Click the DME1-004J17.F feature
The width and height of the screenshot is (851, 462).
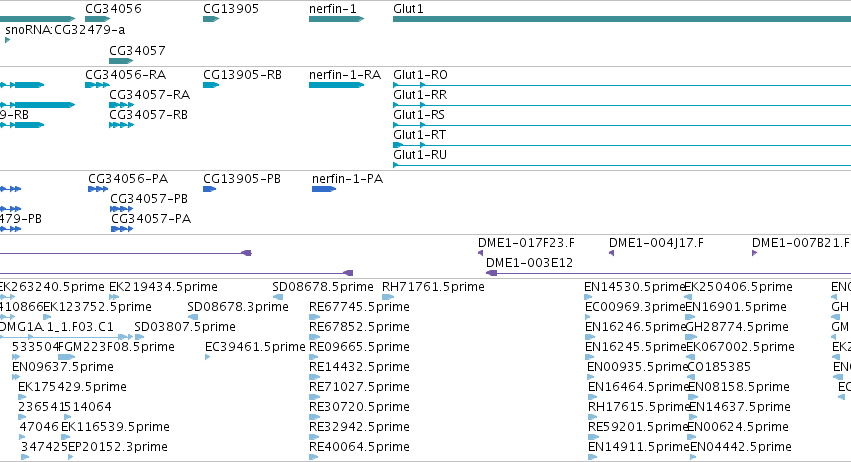point(656,243)
